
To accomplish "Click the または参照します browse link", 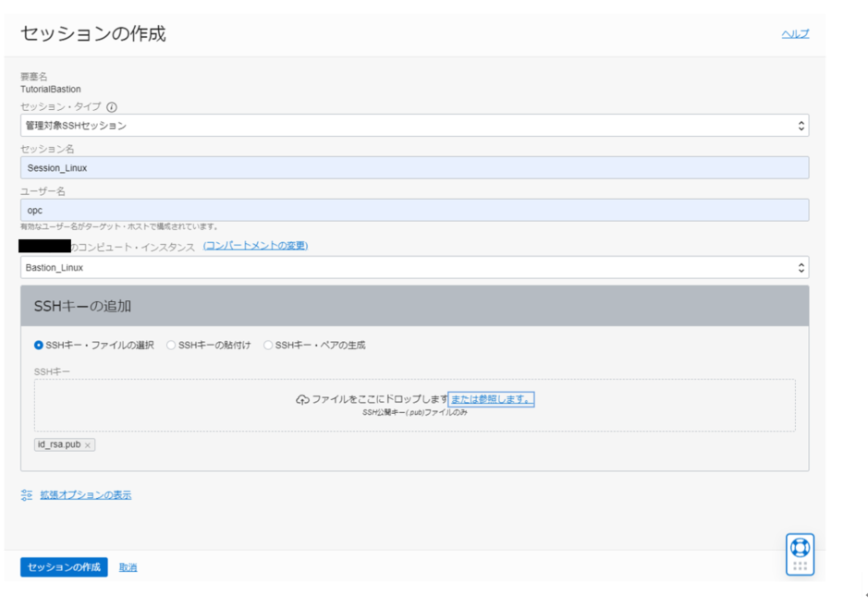I will 491,399.
